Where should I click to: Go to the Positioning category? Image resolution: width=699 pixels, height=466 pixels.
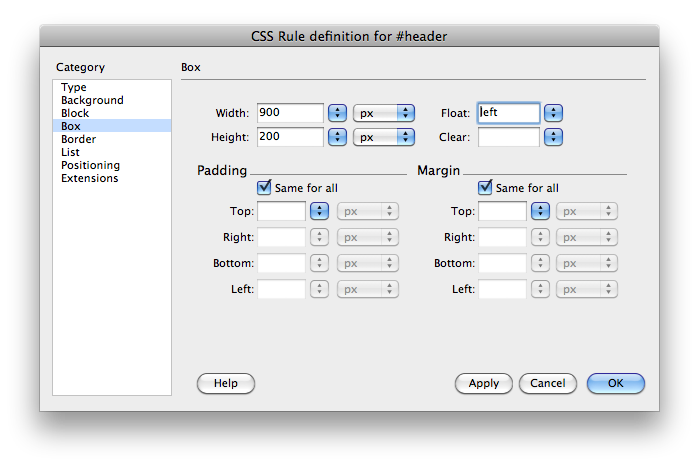click(90, 166)
